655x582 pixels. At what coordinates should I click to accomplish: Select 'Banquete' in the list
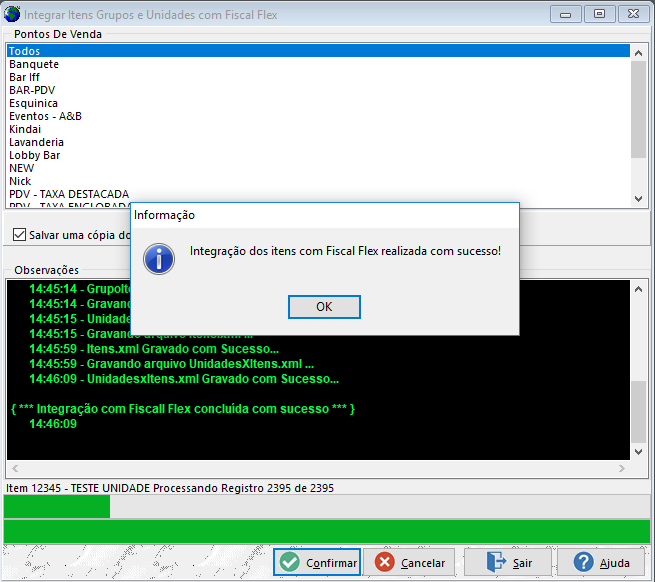click(x=318, y=64)
